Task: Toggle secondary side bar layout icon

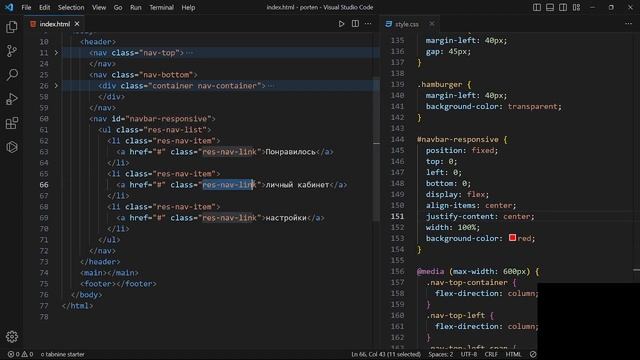Action: tap(563, 7)
